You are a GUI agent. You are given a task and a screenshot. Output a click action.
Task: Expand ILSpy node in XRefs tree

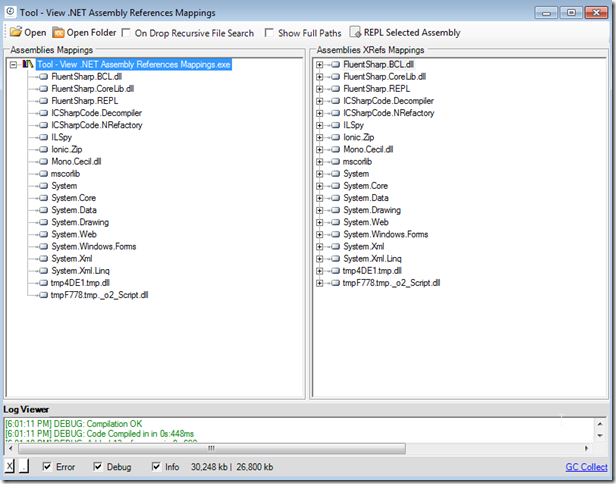(x=319, y=125)
